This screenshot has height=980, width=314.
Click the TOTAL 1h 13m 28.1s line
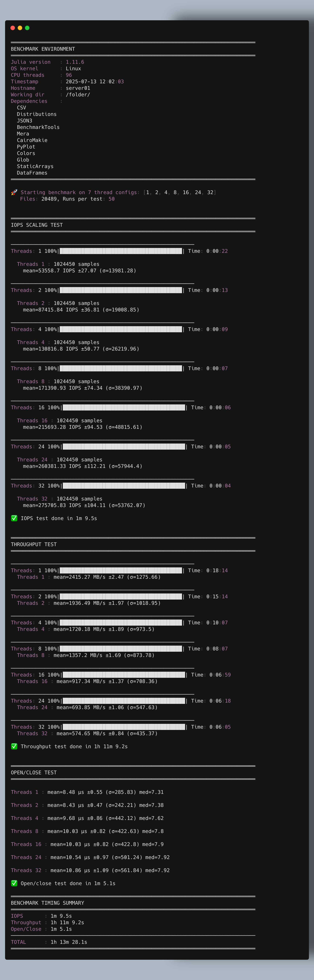(x=49, y=942)
